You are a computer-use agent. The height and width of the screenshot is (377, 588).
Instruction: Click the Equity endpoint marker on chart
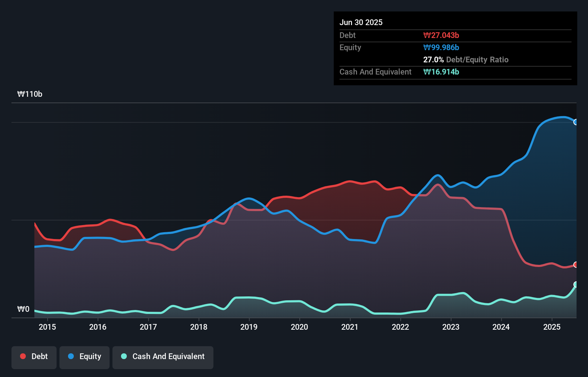point(576,122)
